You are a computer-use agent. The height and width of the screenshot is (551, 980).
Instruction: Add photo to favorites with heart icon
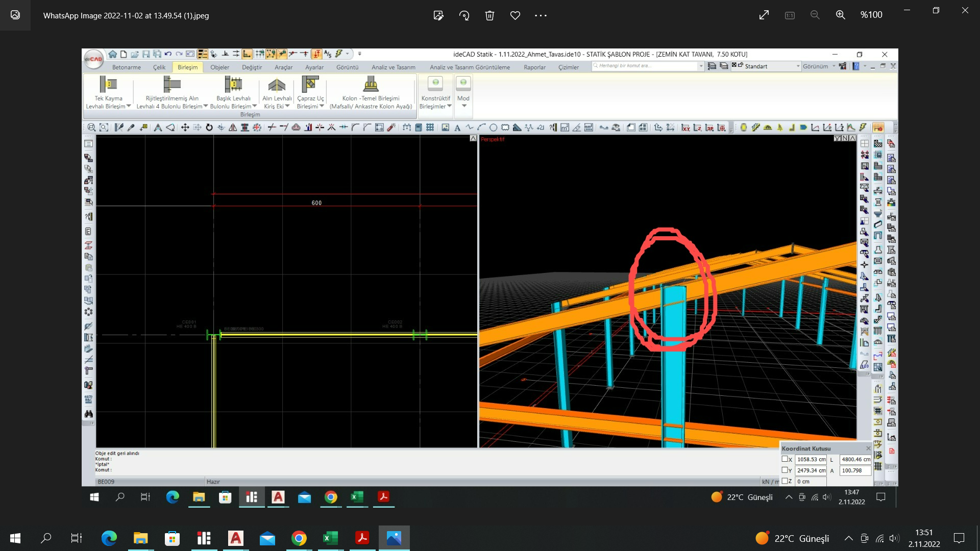[515, 15]
